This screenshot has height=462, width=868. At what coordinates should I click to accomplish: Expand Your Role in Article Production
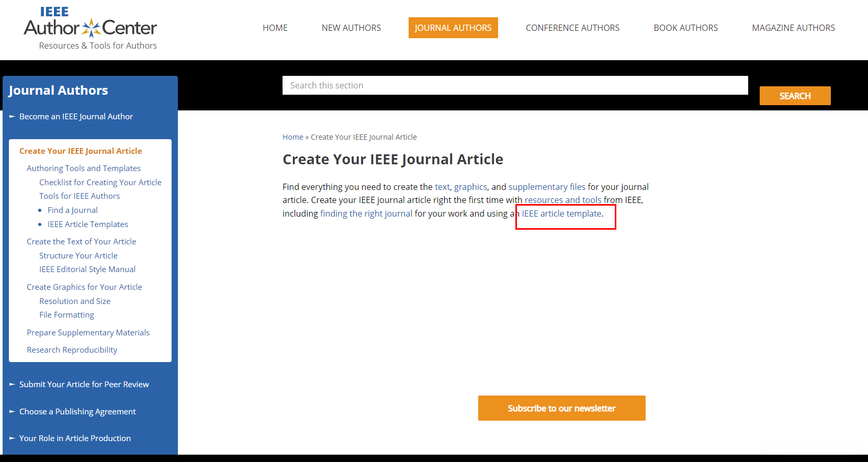point(75,438)
